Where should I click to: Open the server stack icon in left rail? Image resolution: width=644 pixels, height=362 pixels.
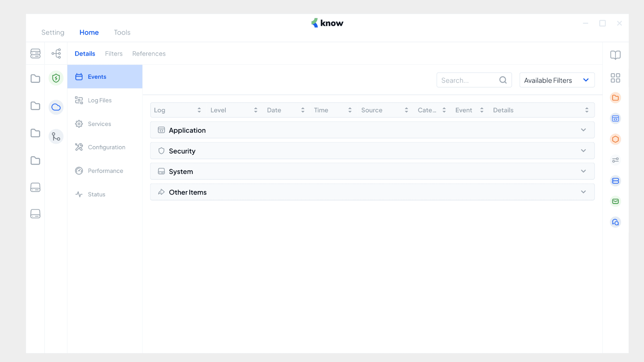pyautogui.click(x=35, y=53)
